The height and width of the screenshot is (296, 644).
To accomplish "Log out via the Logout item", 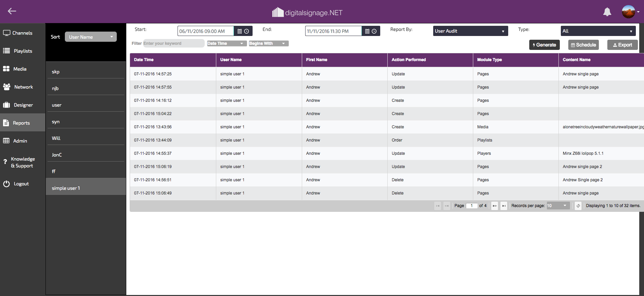I will point(22,184).
